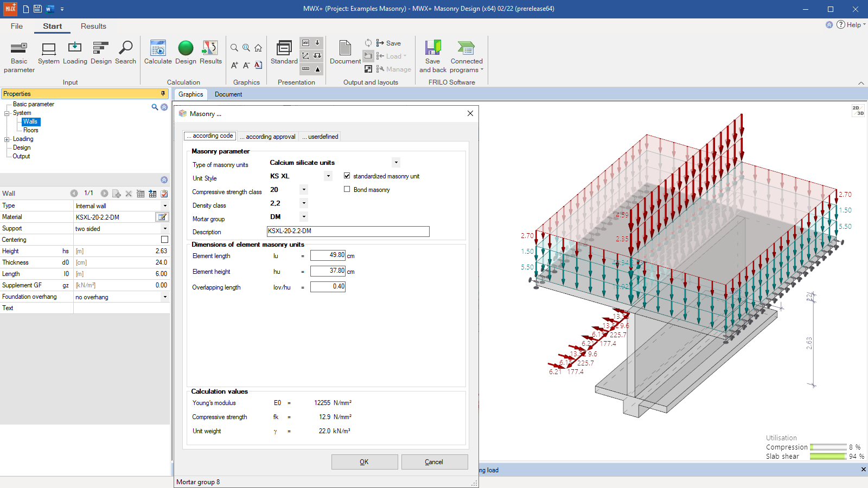Viewport: 868px width, 488px height.
Task: Decrease font size with A- icon
Action: coord(246,65)
